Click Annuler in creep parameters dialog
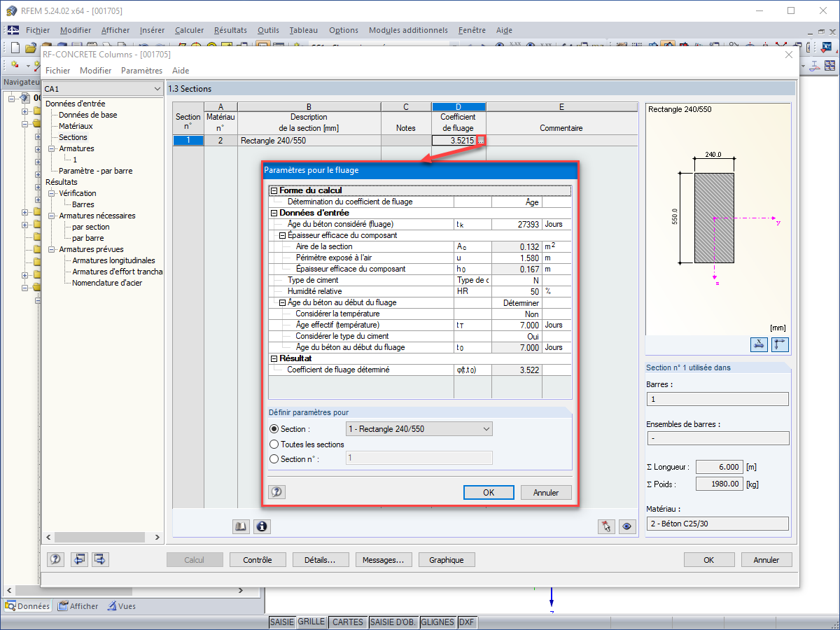840x630 pixels. pos(546,492)
